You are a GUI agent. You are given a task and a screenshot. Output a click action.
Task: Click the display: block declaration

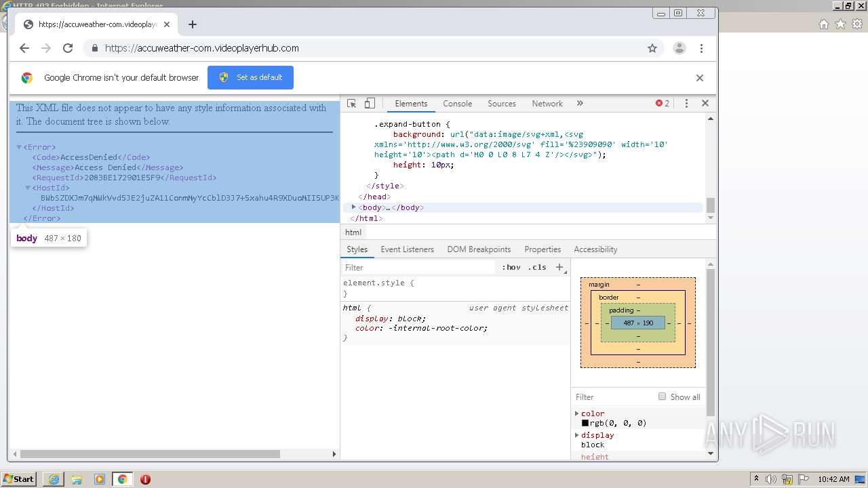point(391,319)
